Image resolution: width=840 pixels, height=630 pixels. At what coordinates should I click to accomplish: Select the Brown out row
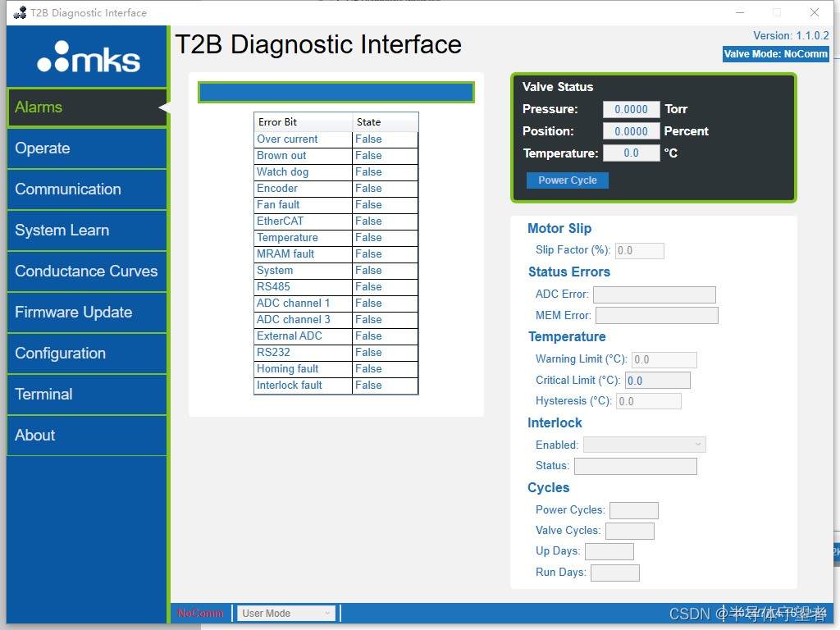(x=336, y=156)
